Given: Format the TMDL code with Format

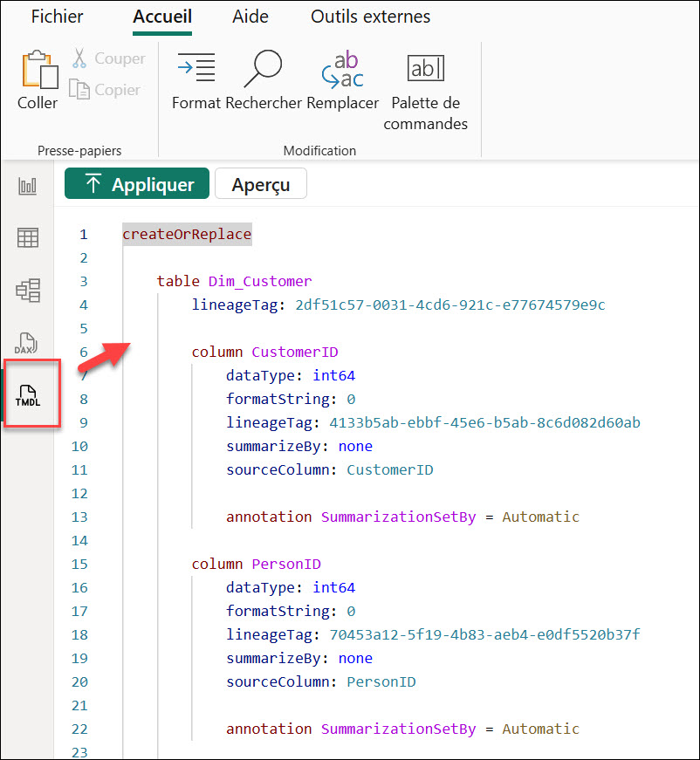Looking at the screenshot, I should (x=196, y=79).
